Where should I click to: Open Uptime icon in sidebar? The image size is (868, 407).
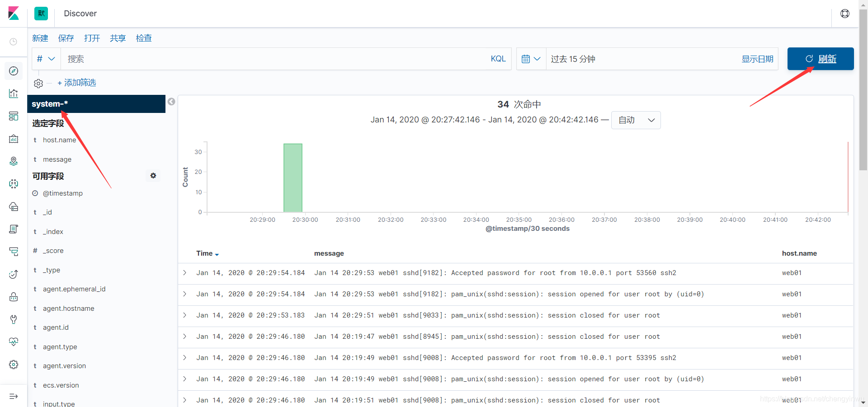coord(14,274)
